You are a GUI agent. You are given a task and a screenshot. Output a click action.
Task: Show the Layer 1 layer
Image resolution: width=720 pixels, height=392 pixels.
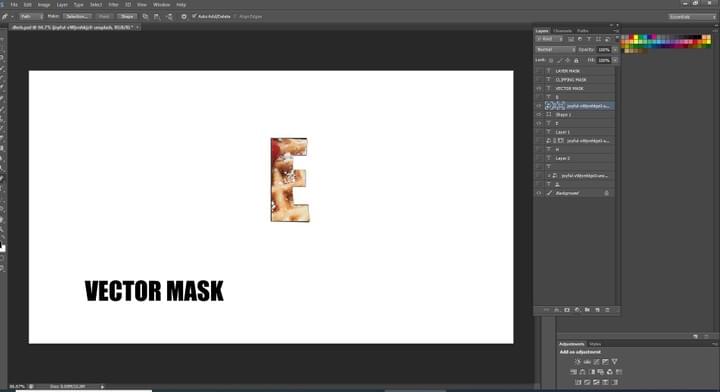point(539,132)
